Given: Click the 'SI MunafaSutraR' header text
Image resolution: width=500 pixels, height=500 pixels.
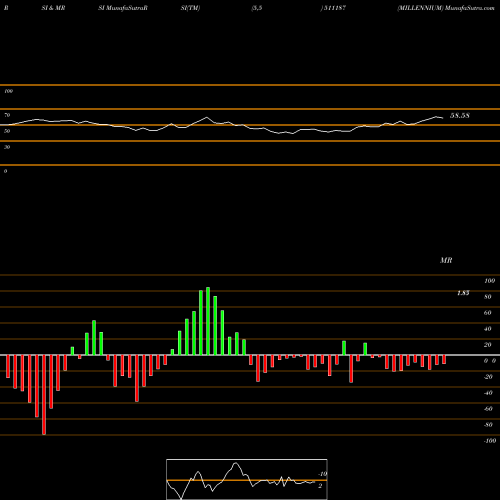Looking at the screenshot, I should point(123,8).
